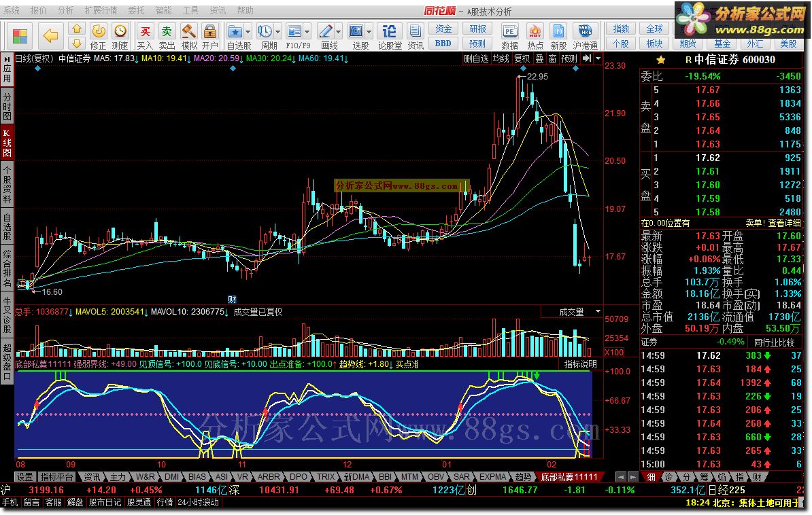This screenshot has height=515, width=812.
Task: Click the BBD toolbar button
Action: pyautogui.click(x=443, y=43)
